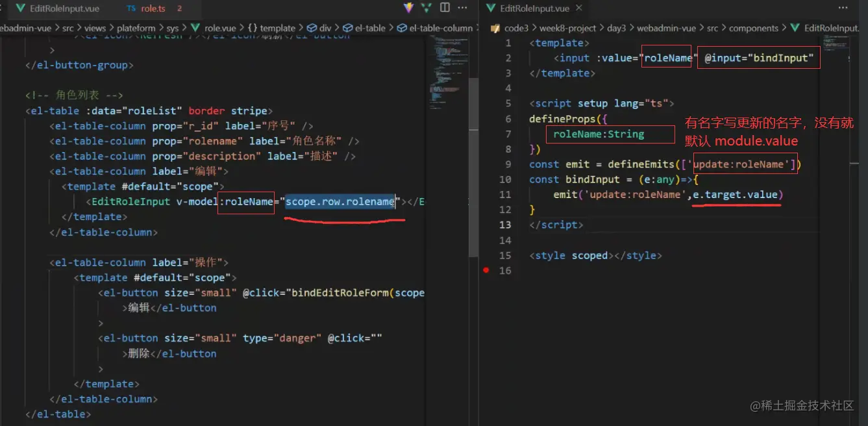The height and width of the screenshot is (426, 868).
Task: Click 'plateform' breadcrumb segment
Action: (136, 28)
